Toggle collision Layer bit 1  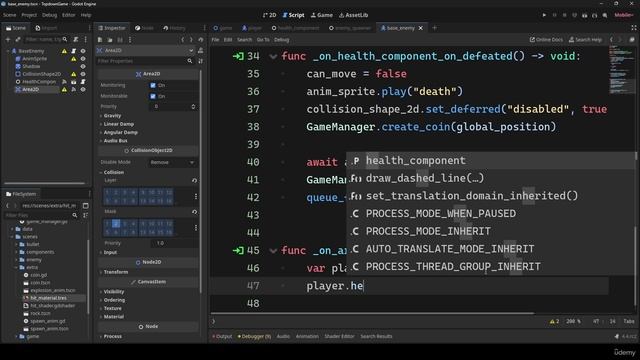click(107, 192)
